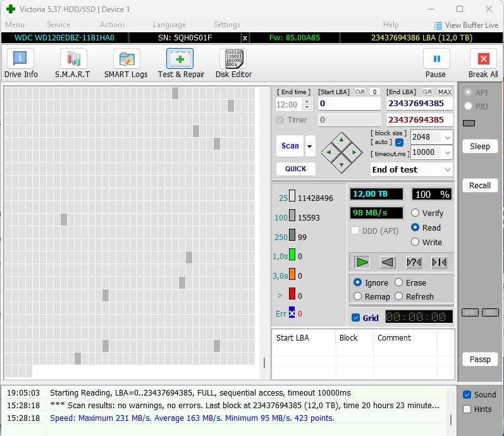Click the Recall button
Screen dimensions: 504x436
(x=480, y=185)
